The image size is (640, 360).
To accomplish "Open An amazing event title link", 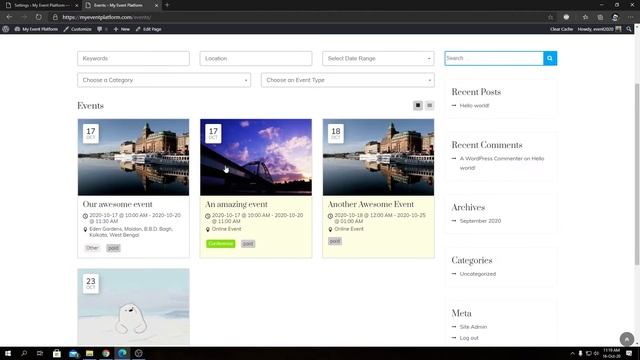I will tap(236, 204).
